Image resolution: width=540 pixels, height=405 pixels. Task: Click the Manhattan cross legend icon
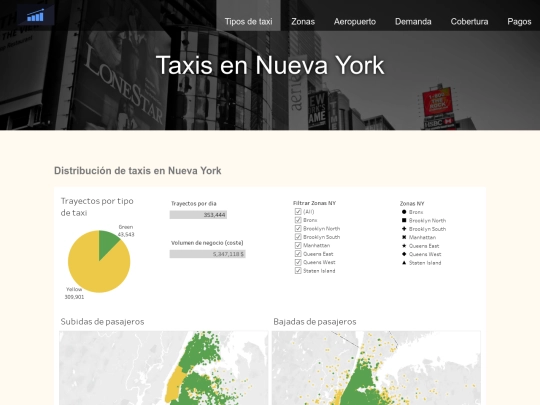(x=404, y=237)
